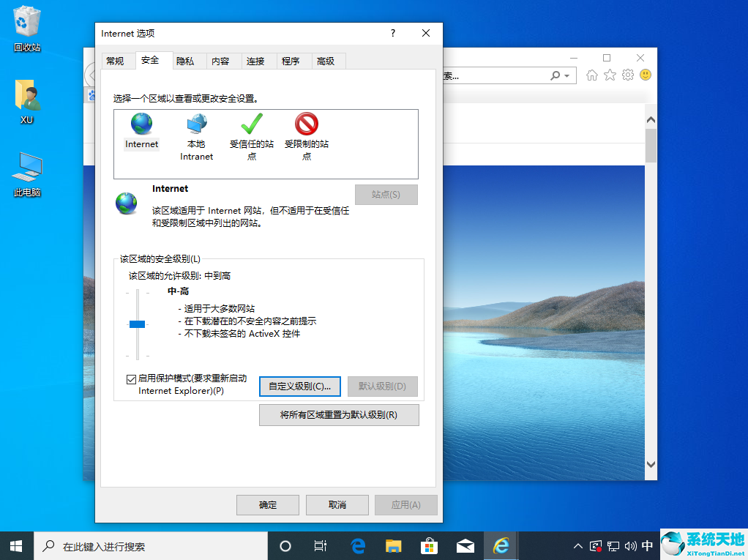The height and width of the screenshot is (560, 748).
Task: Click the security level slider handle
Action: [138, 323]
